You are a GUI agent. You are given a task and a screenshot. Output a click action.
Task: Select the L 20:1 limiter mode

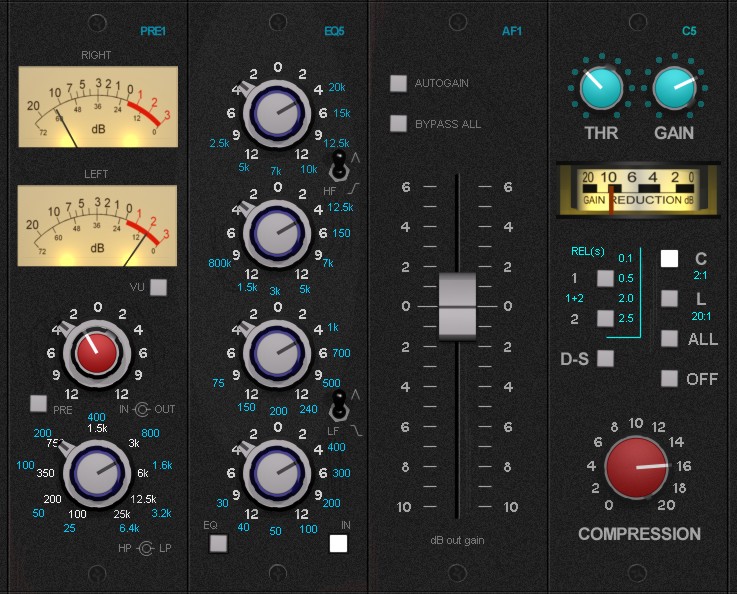point(669,298)
